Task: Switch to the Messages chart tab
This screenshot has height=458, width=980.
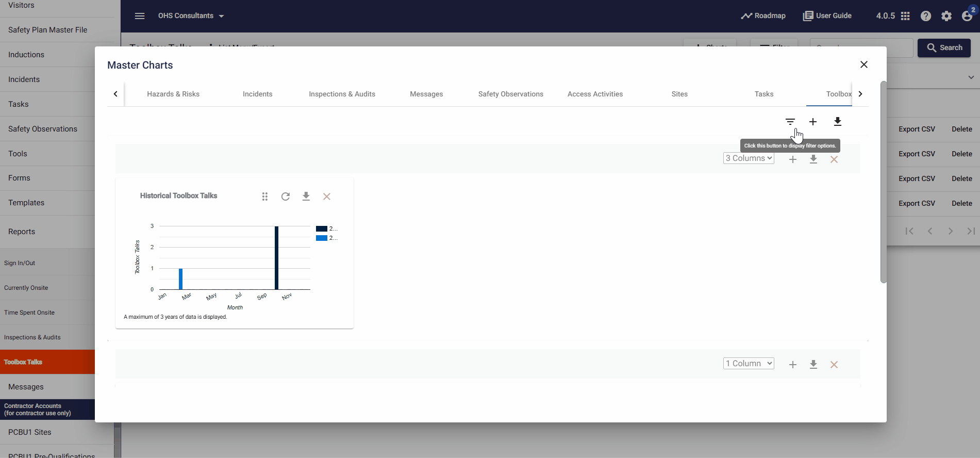Action: pyautogui.click(x=426, y=94)
